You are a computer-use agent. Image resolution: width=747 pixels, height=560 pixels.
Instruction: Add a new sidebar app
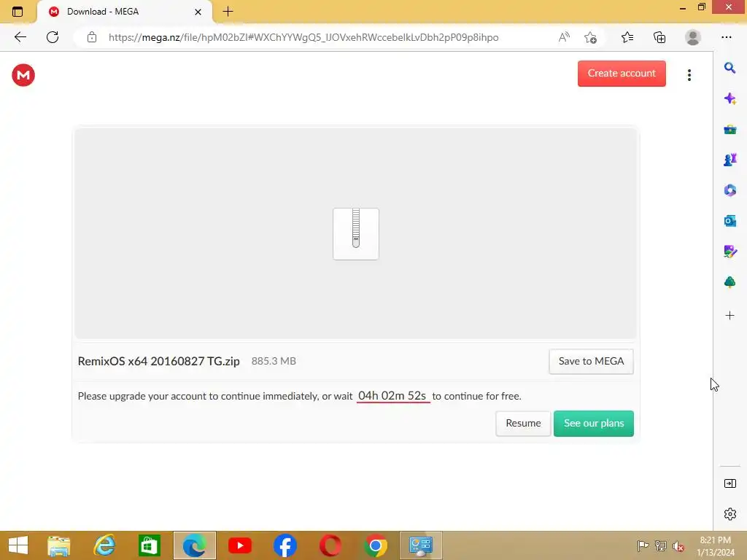pos(729,315)
